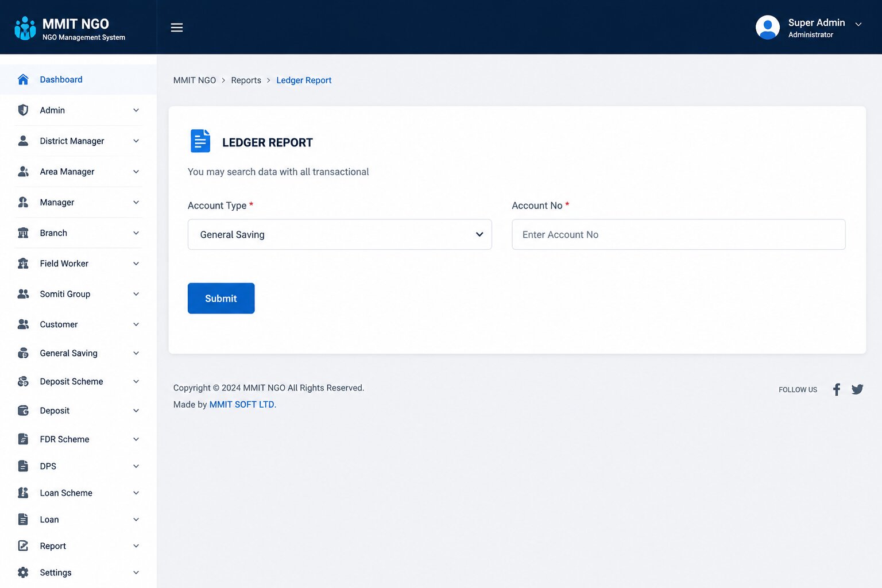Click the Submit button
The width and height of the screenshot is (882, 588).
pos(221,298)
